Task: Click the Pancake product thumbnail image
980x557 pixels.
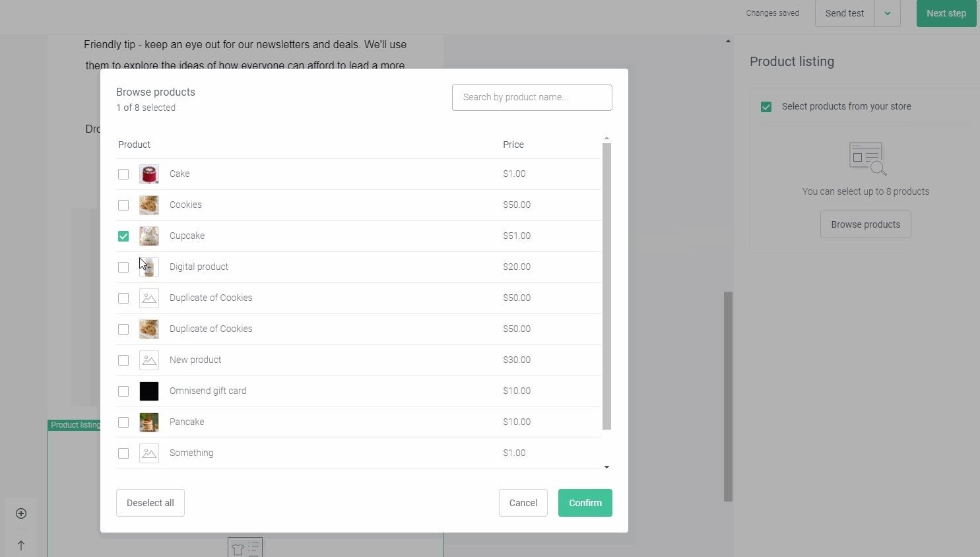Action: 149,422
